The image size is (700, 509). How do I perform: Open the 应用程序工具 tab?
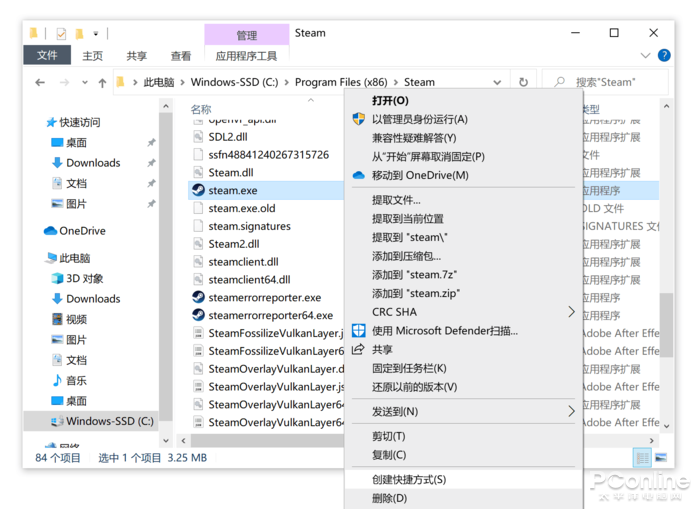click(246, 56)
